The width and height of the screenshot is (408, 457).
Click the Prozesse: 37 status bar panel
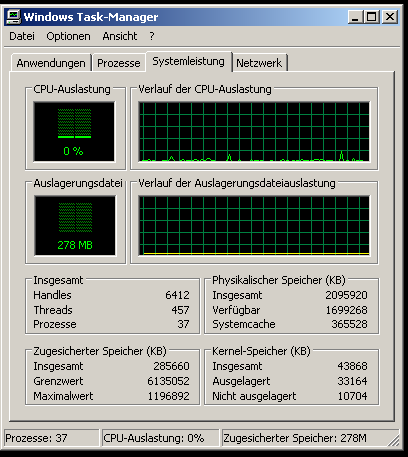tap(52, 438)
